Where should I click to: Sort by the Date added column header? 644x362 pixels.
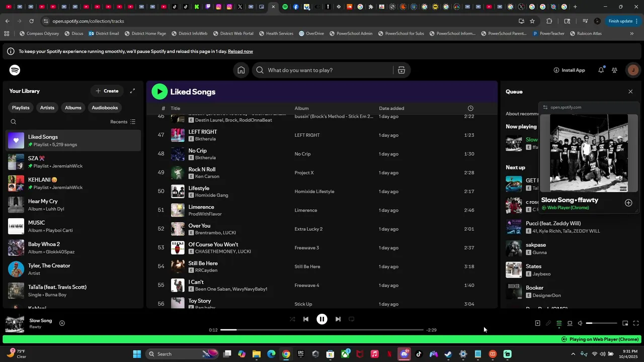click(391, 108)
